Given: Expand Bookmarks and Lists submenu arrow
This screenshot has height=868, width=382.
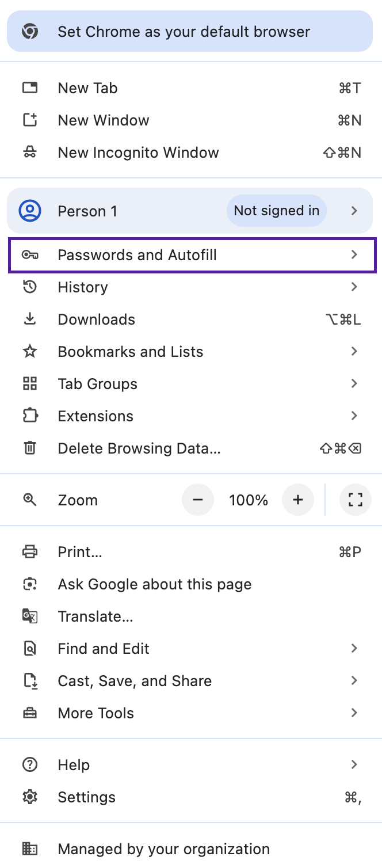Looking at the screenshot, I should 354,351.
